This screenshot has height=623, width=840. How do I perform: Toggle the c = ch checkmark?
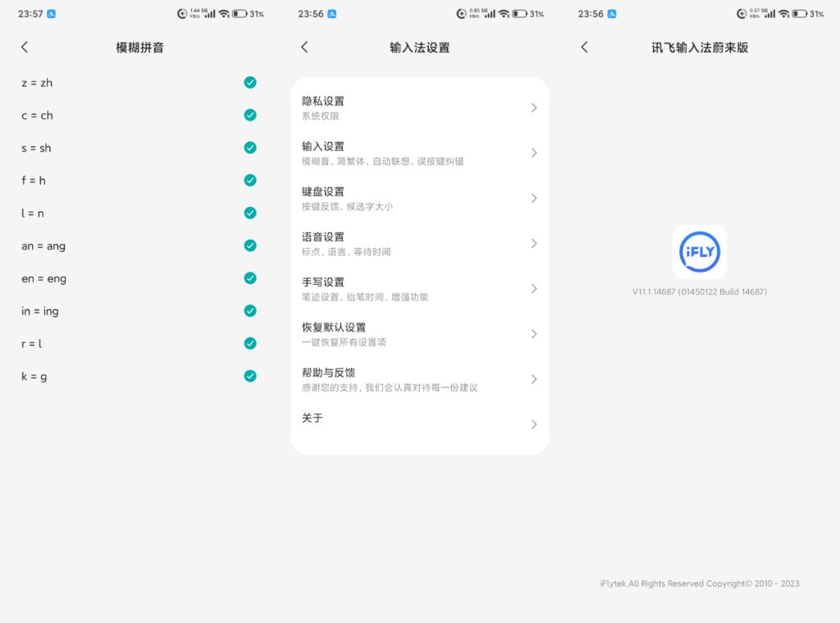click(250, 115)
